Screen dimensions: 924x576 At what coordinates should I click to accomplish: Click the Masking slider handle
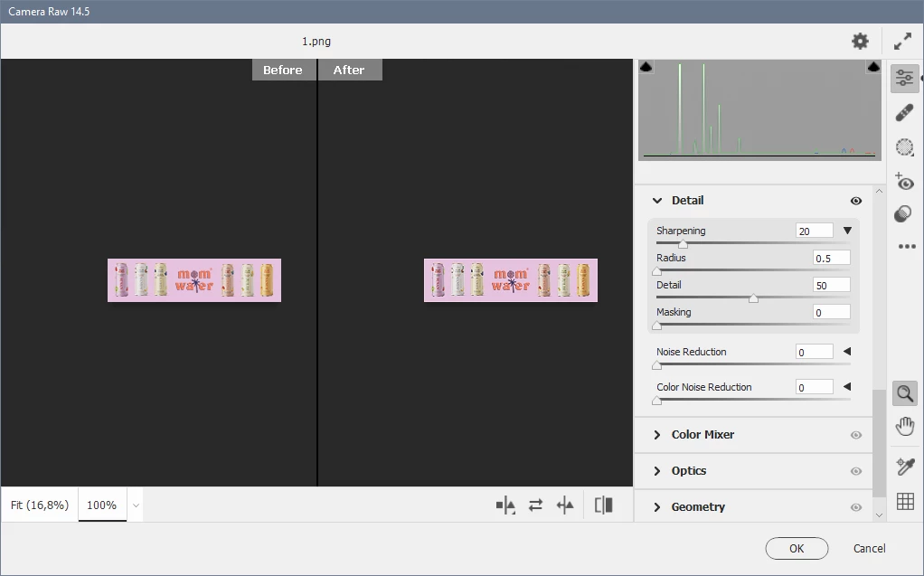[x=657, y=326]
